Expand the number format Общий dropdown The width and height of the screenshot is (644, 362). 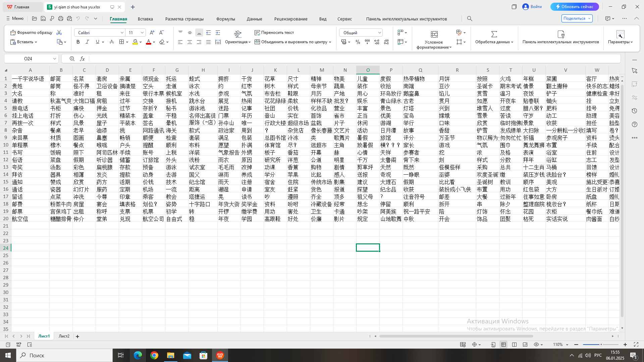(x=379, y=33)
